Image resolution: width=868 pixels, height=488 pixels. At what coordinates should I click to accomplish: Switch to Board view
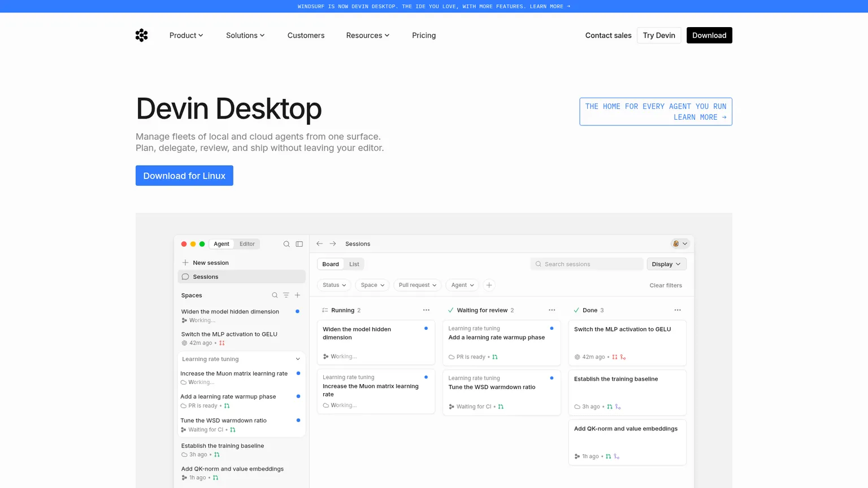331,264
